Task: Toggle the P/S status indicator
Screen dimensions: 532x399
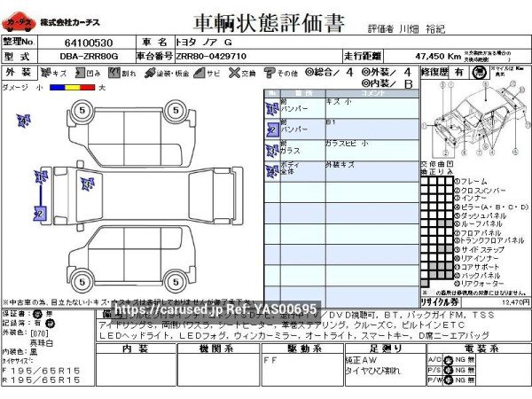Action: click(450, 369)
